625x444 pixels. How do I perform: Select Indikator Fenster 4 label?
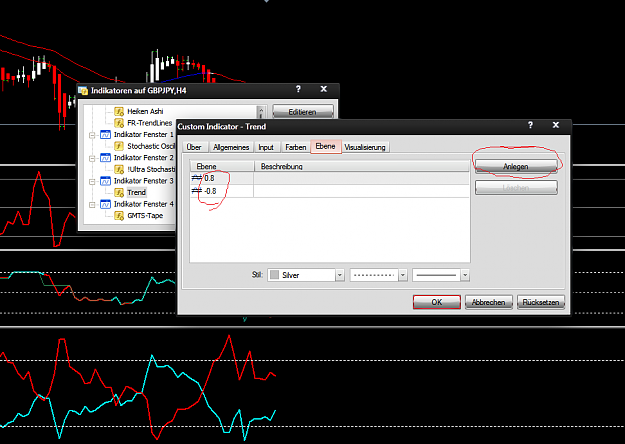pos(144,204)
